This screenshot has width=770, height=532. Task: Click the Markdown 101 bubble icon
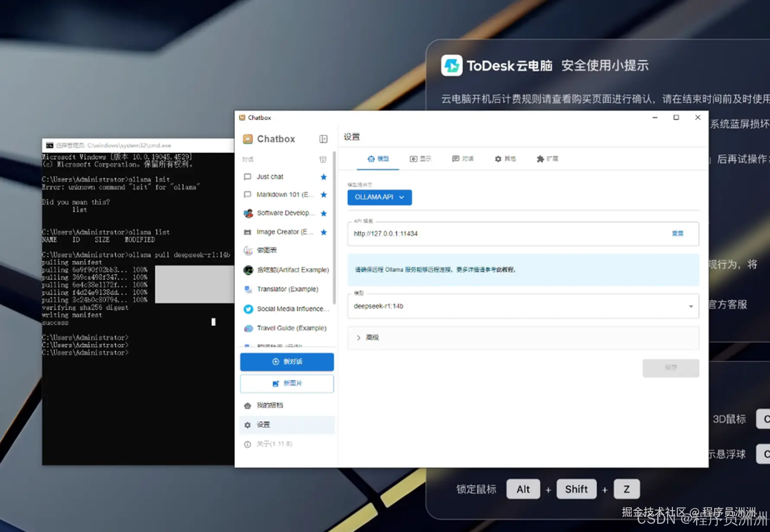click(x=248, y=194)
